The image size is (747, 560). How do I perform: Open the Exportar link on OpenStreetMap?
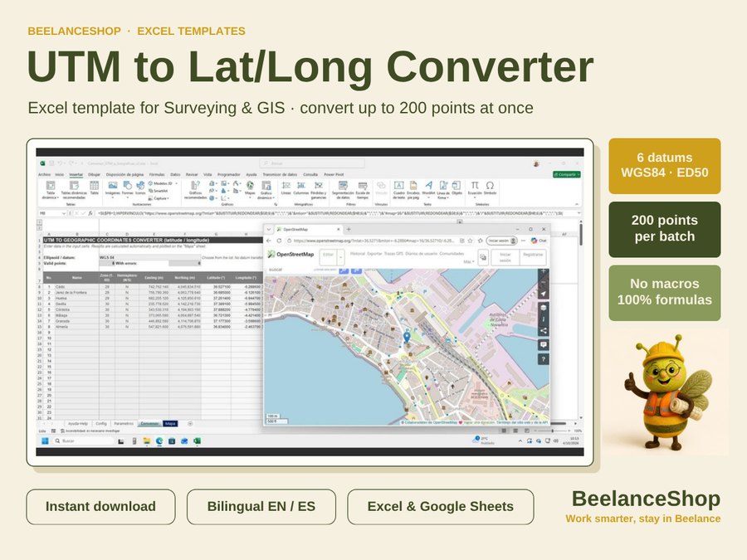tap(374, 254)
